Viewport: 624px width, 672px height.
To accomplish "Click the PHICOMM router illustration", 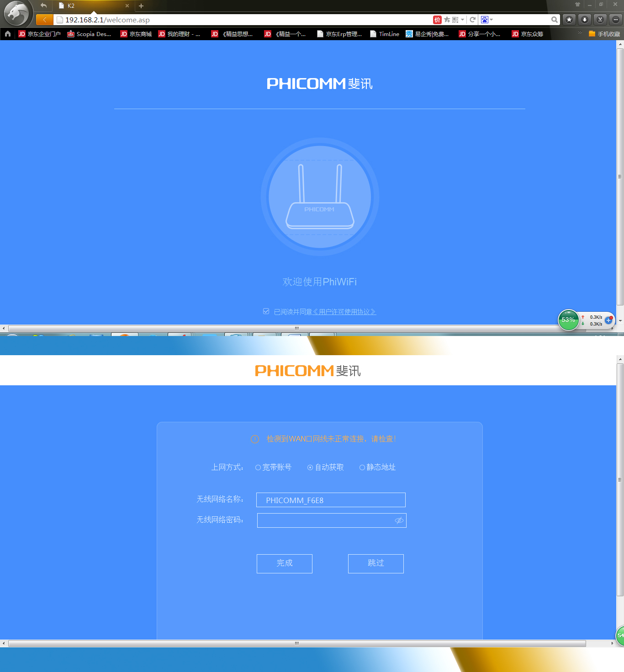I will tap(320, 197).
